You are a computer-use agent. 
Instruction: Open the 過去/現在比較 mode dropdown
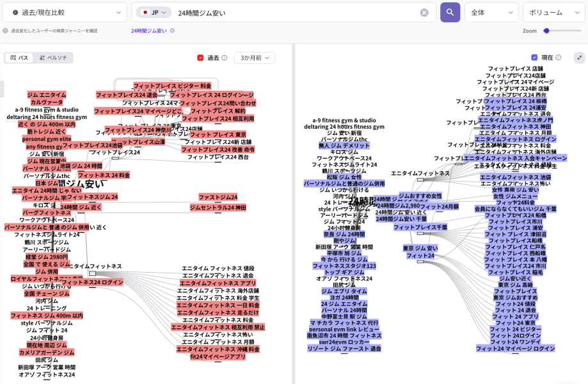pos(65,12)
